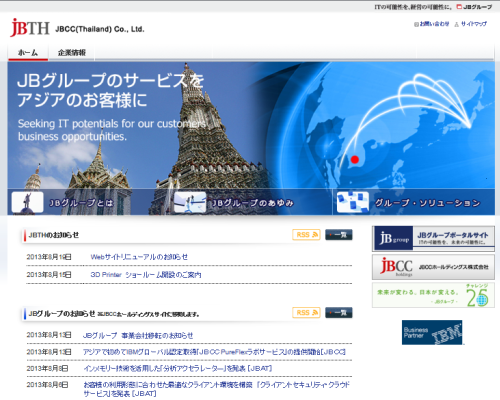Open the クライアントセキュリティクラウド news link
The width and height of the screenshot is (500, 400).
coord(216,389)
